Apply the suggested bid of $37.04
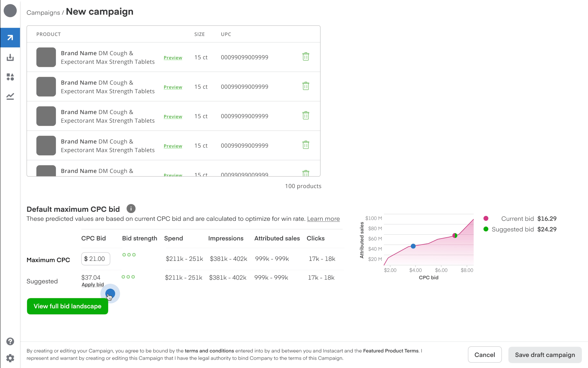Image resolution: width=588 pixels, height=368 pixels. pos(92,284)
